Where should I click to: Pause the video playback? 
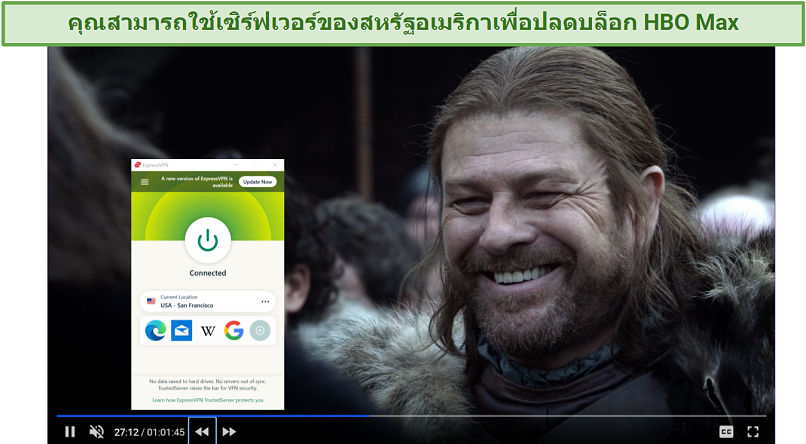[x=70, y=432]
